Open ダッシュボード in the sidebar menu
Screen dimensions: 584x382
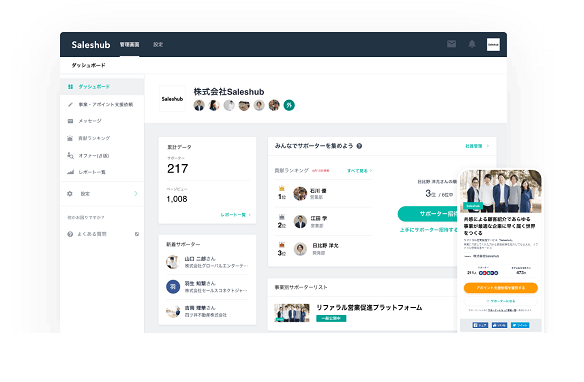[x=102, y=87]
